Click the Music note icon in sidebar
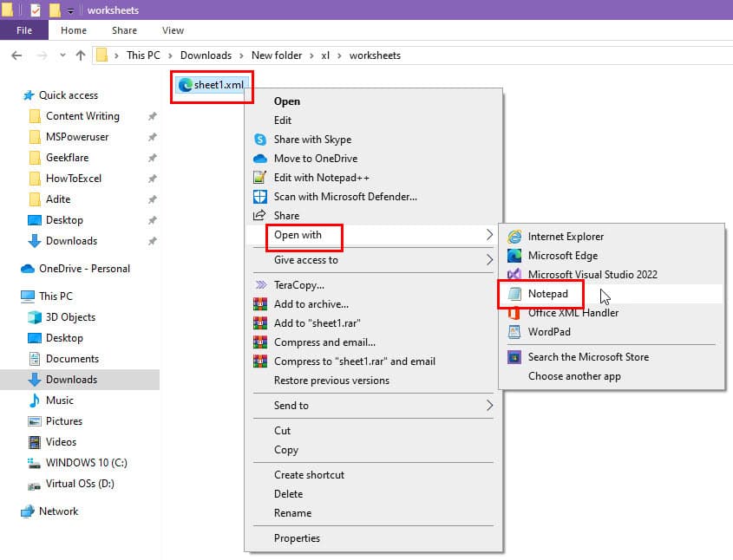The width and height of the screenshot is (733, 560). tap(35, 400)
